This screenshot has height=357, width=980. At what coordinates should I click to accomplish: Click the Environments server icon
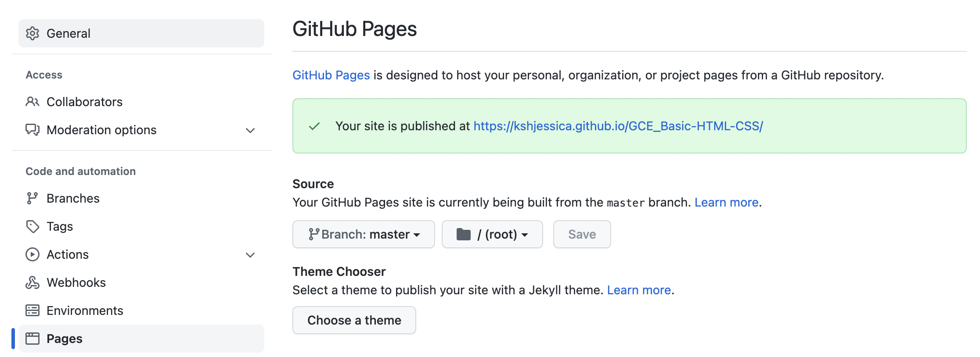click(x=32, y=311)
